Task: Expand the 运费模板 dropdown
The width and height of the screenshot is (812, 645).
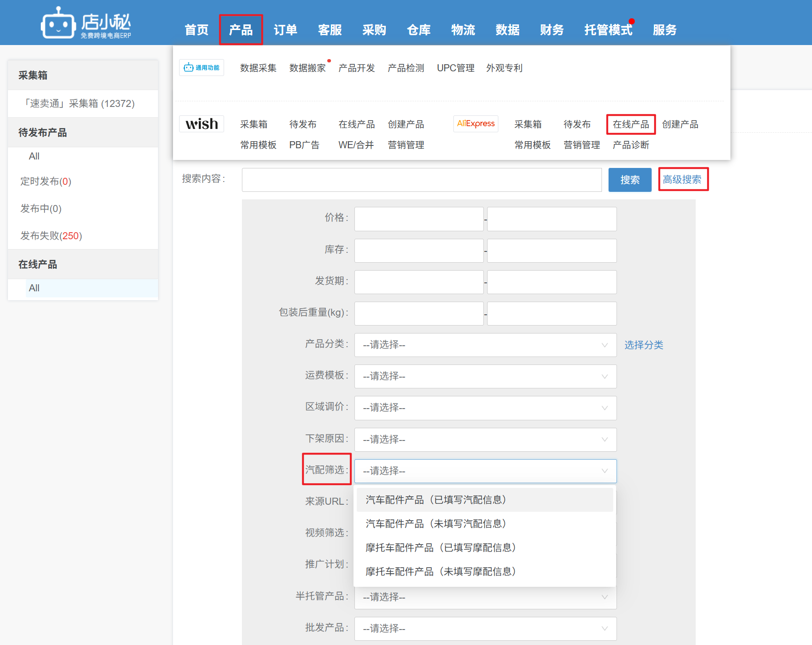Action: 485,376
